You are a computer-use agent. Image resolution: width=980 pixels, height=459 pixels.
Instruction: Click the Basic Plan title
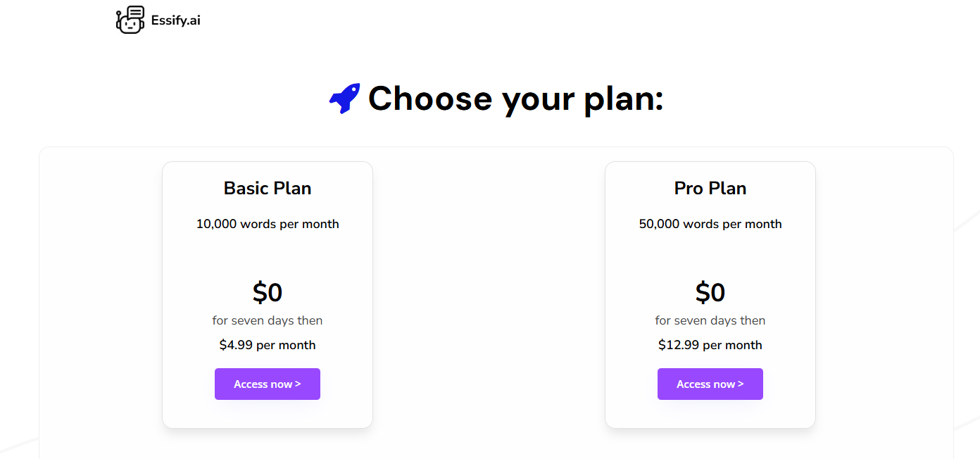[x=268, y=188]
